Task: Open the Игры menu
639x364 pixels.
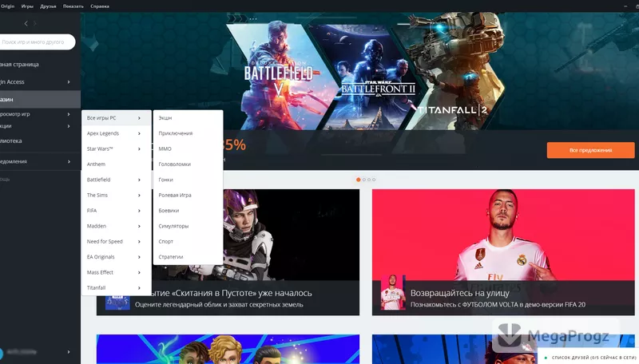Action: tap(27, 6)
